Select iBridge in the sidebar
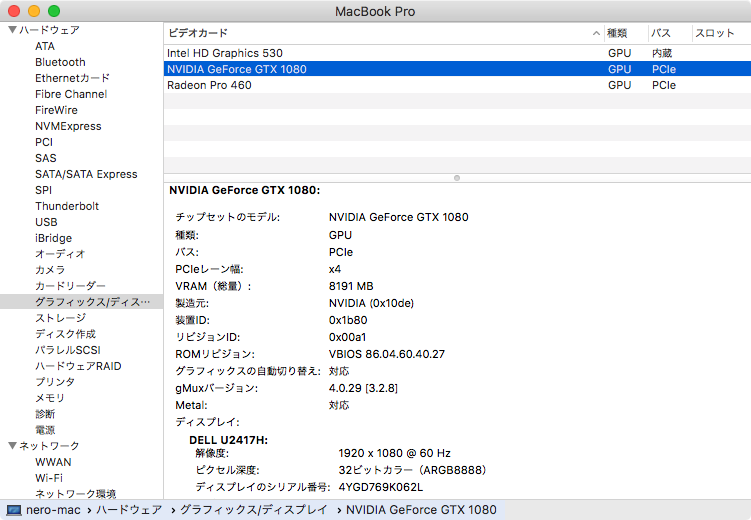Screen dimensions: 751x520 54,238
